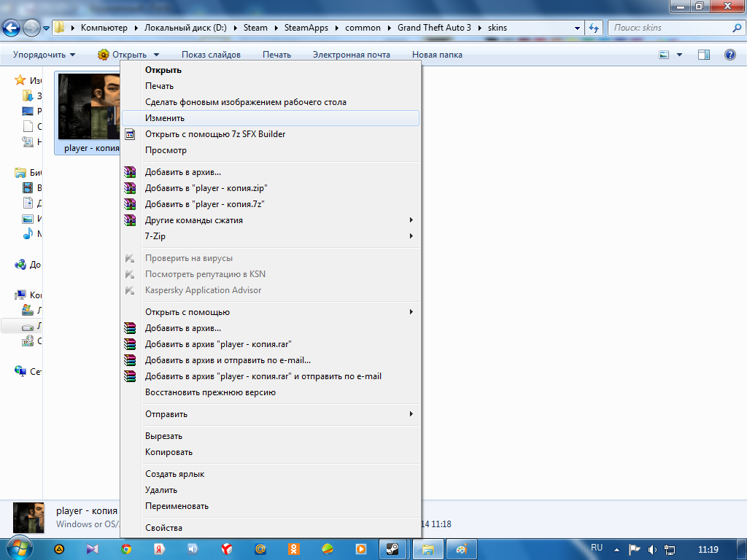
Task: Open the volume control in system tray
Action: 652,550
